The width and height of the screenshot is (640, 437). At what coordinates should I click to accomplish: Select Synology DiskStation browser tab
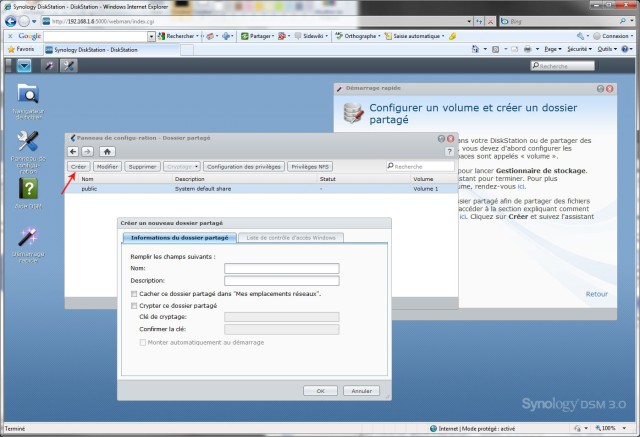click(x=111, y=50)
